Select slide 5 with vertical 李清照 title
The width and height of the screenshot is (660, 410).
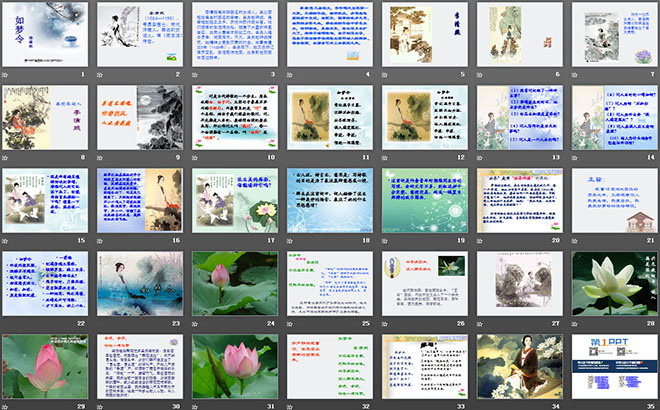point(425,34)
